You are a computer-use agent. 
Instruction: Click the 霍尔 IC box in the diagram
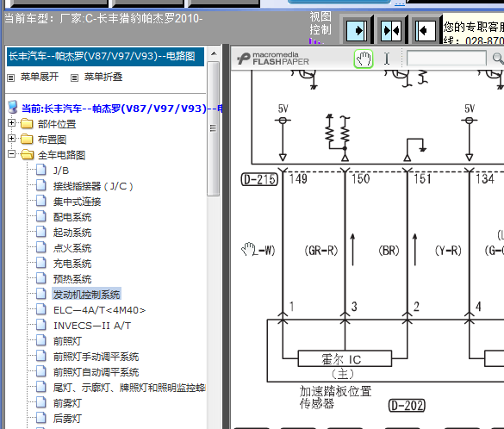pos(345,358)
